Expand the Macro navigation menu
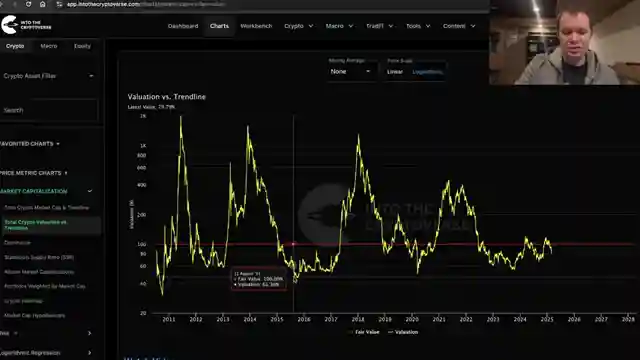Viewport: 640px width, 360px height. pos(339,26)
